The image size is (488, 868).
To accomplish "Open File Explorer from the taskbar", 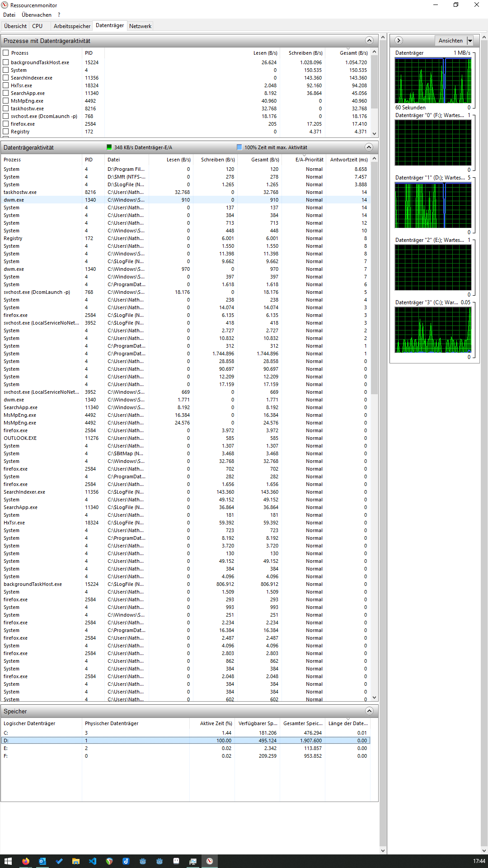I will tap(75, 861).
